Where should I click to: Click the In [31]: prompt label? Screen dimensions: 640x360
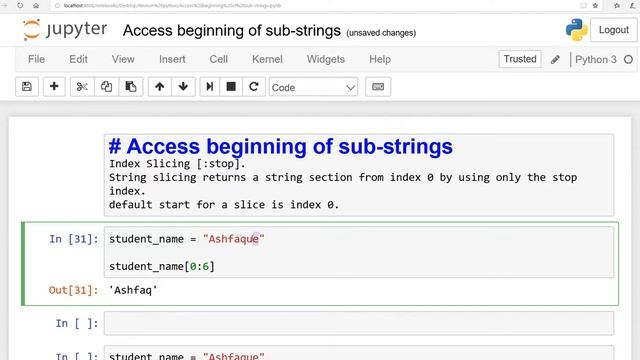pyautogui.click(x=74, y=239)
